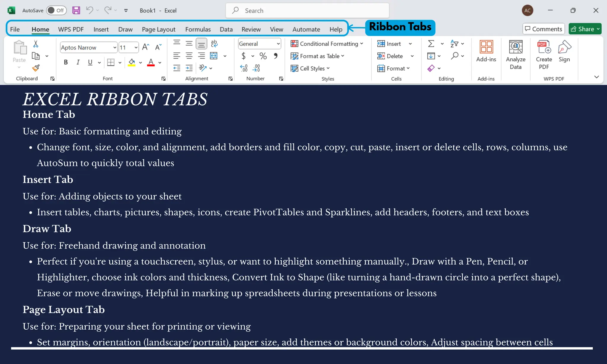607x364 pixels.
Task: Toggle Bottom Align button
Action: click(201, 44)
